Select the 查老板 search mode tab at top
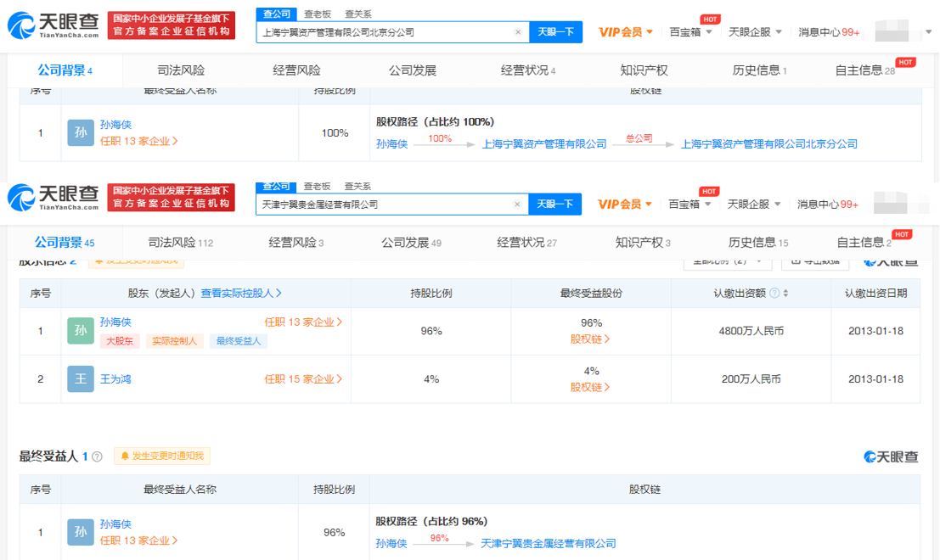 pyautogui.click(x=317, y=14)
